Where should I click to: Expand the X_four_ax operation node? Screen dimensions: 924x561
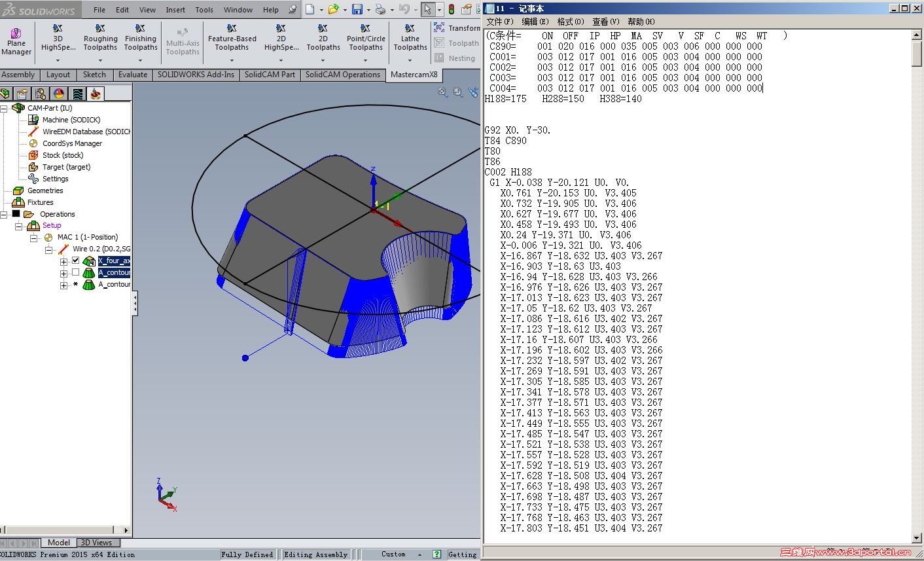[x=63, y=261]
